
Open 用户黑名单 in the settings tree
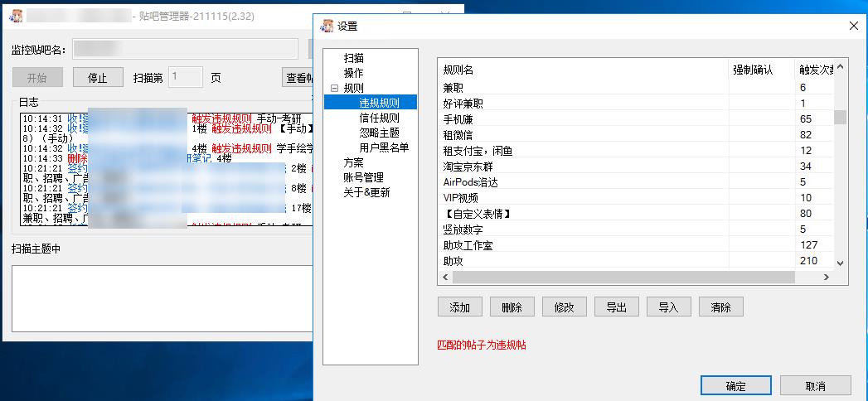[x=384, y=147]
